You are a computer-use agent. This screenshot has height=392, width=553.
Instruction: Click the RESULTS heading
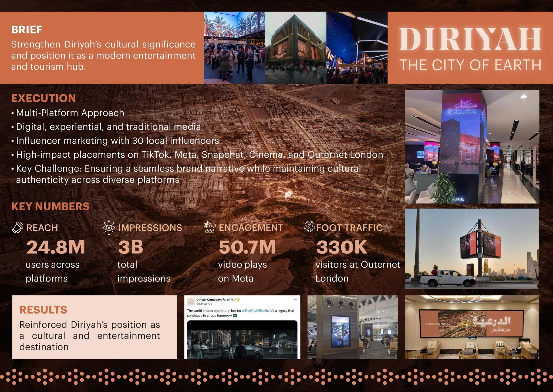(43, 310)
